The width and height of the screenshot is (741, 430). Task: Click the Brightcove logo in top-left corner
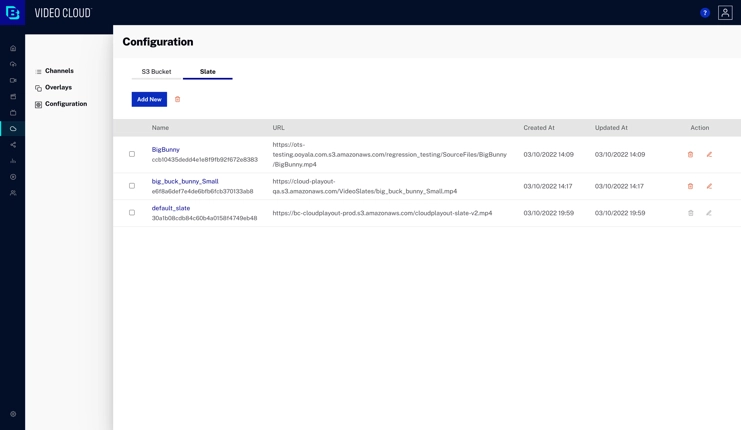pos(13,13)
